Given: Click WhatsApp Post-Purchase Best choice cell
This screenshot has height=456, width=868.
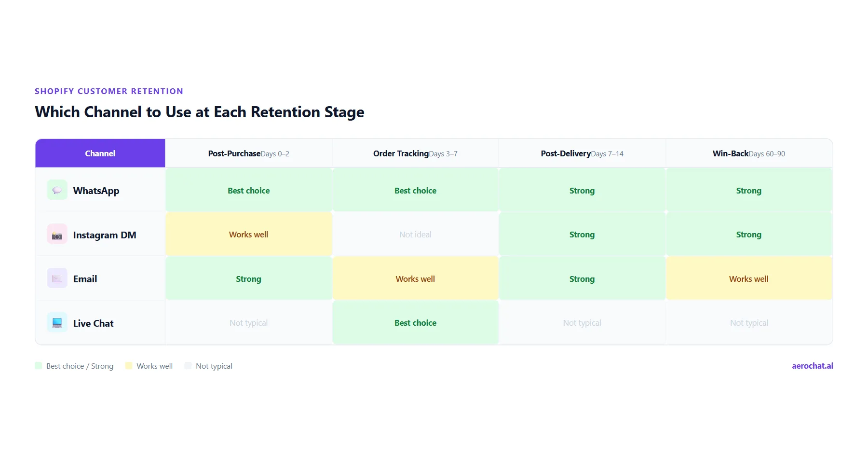Looking at the screenshot, I should (249, 190).
